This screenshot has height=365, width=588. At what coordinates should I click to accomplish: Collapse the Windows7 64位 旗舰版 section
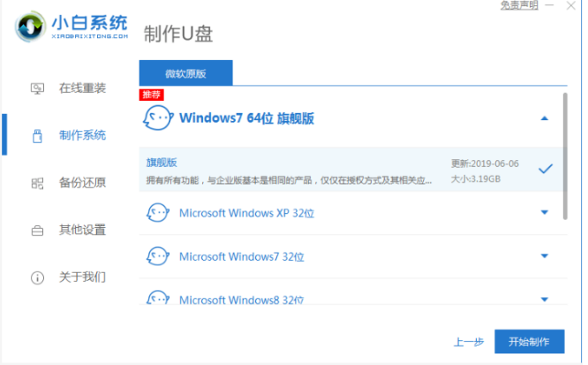545,118
